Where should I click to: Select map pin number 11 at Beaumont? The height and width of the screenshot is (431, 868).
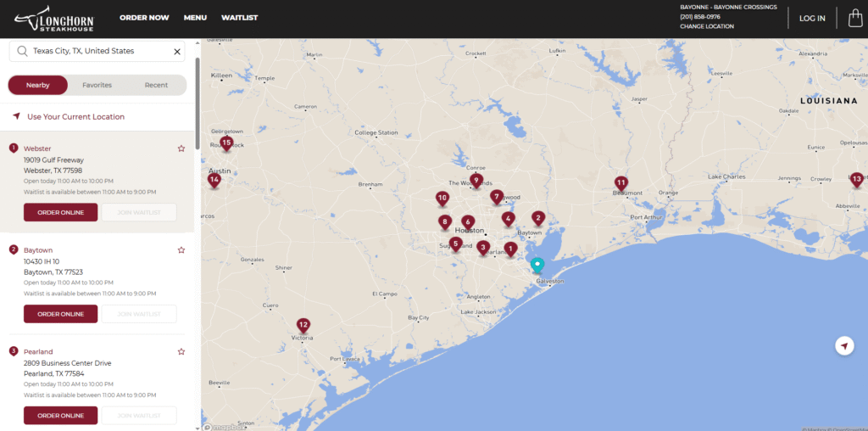click(621, 183)
